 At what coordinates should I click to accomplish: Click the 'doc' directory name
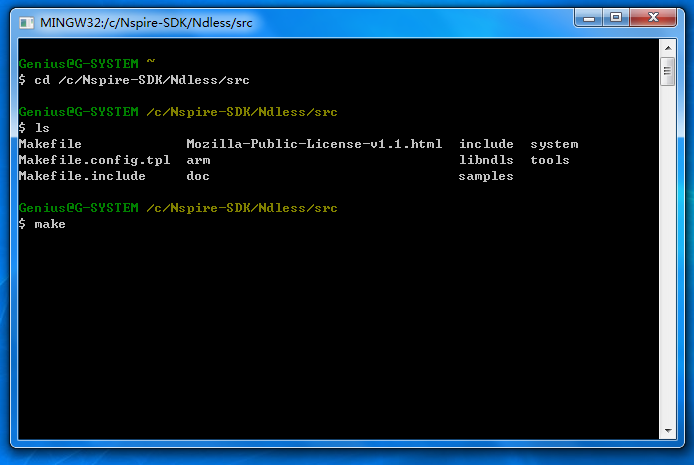pos(198,176)
